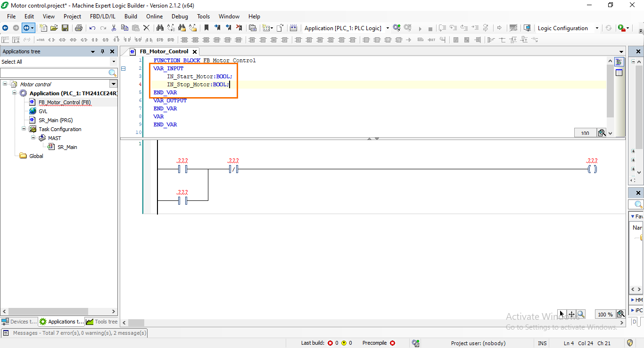Cut the selected text
644x348 pixels.
point(113,28)
